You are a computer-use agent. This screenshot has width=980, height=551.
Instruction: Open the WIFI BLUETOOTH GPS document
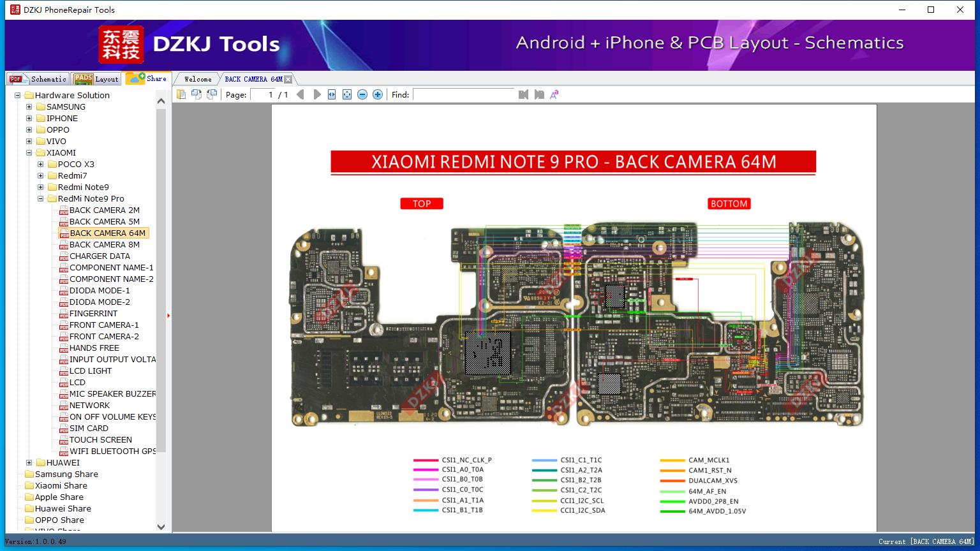[113, 451]
